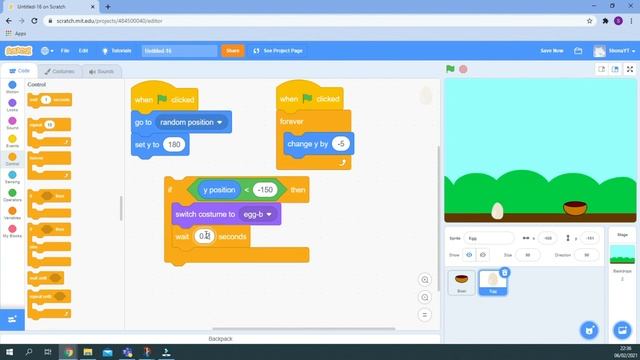Click Save Now
640x360 pixels.
[552, 51]
